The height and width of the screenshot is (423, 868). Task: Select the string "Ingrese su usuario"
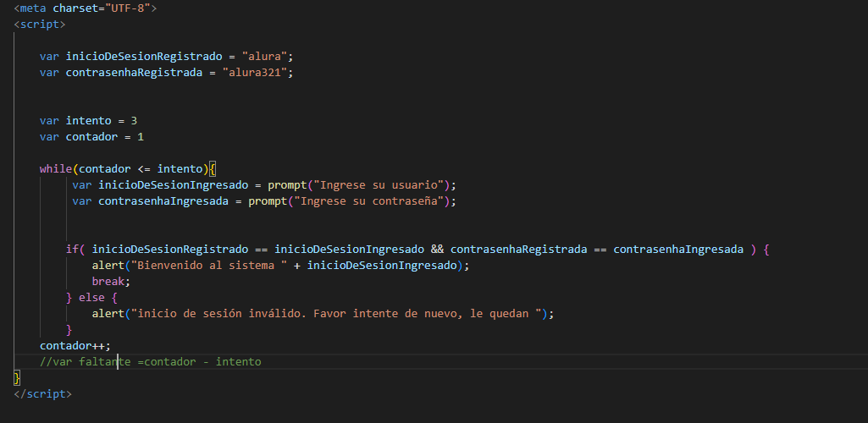379,184
